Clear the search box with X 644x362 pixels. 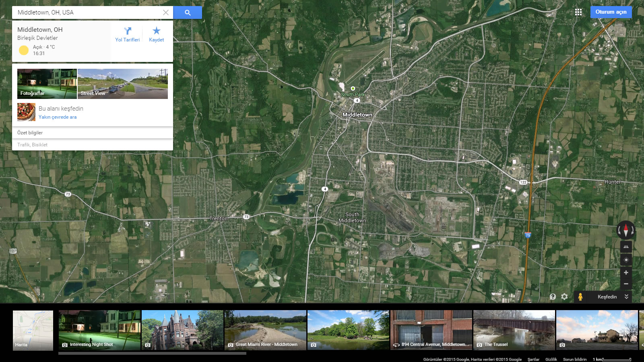pos(166,12)
